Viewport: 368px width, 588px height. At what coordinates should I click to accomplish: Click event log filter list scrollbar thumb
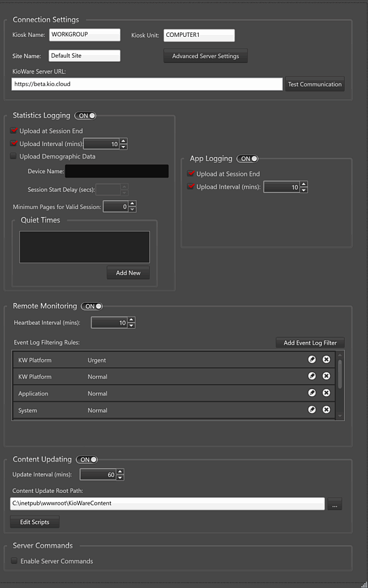pos(340,374)
